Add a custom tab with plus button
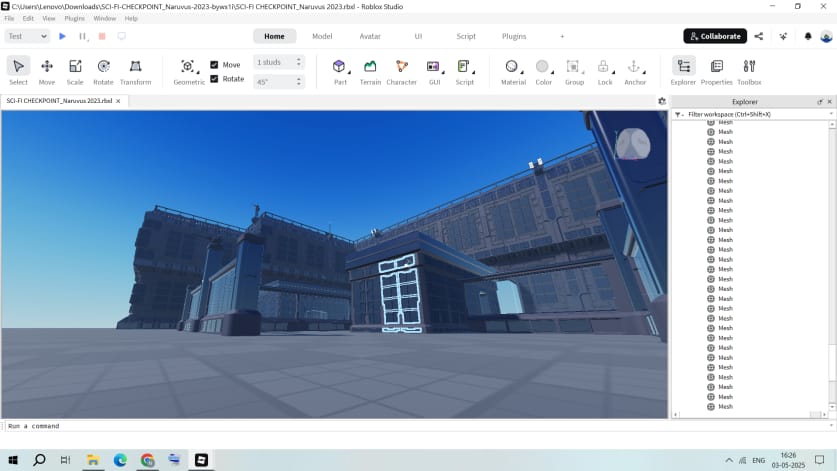 click(562, 36)
